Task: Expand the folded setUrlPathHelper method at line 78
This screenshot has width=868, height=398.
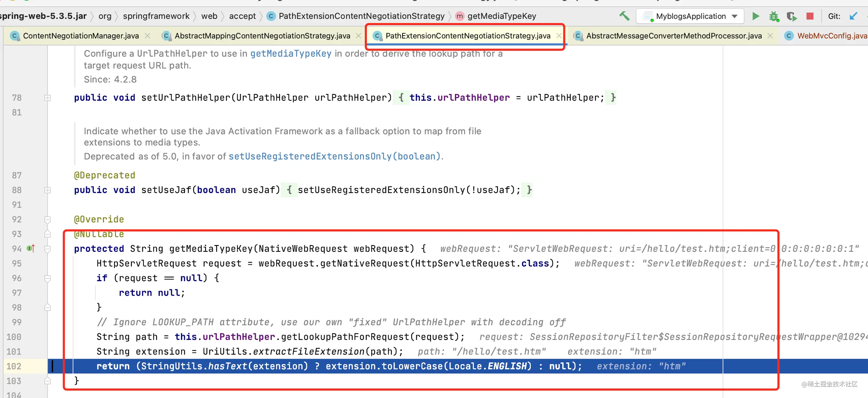Action: [48, 98]
